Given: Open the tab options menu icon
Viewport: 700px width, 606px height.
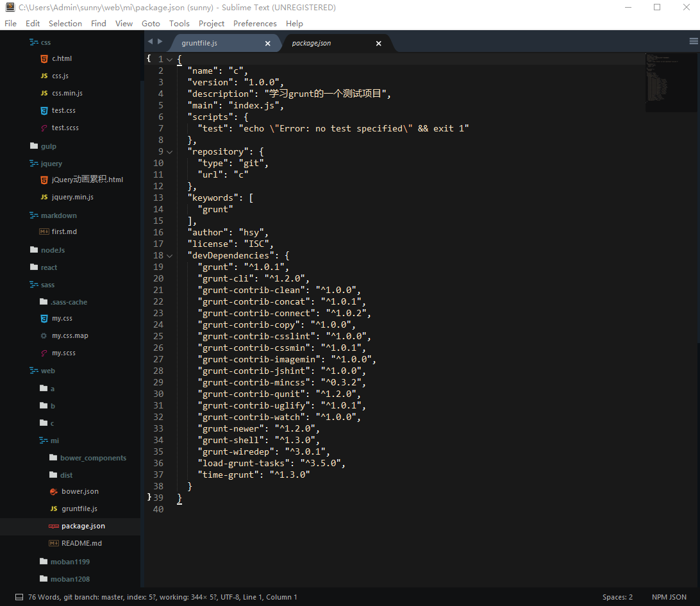Looking at the screenshot, I should 694,41.
